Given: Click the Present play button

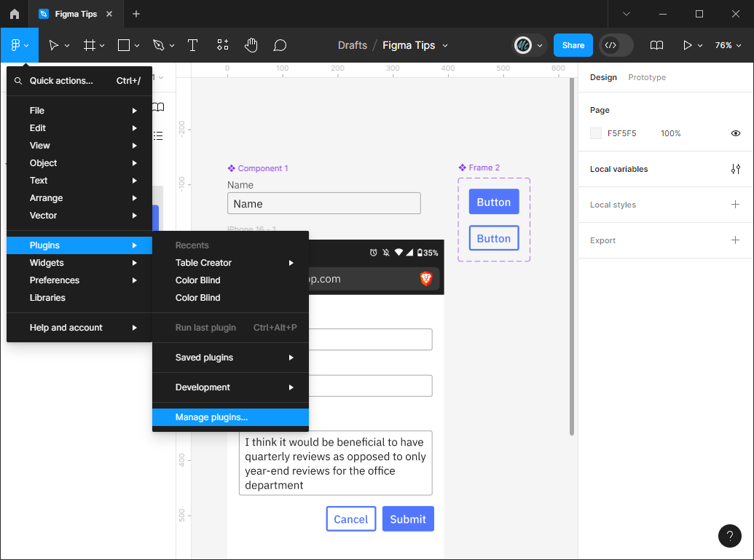Looking at the screenshot, I should tap(688, 45).
